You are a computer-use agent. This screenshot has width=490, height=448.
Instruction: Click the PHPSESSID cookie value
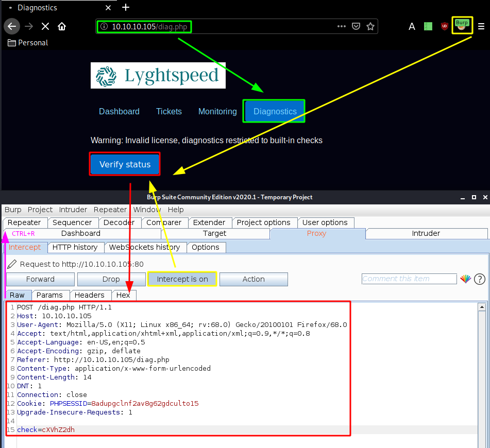(145, 404)
